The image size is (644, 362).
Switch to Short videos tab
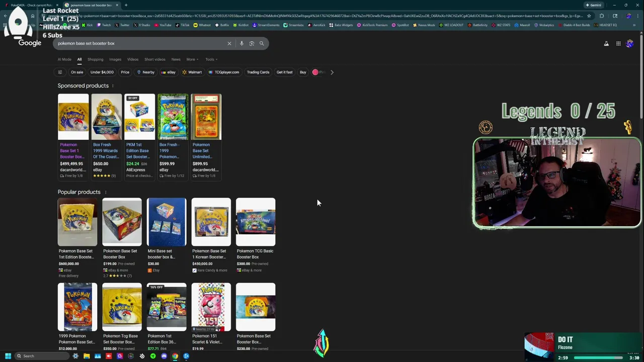[155, 59]
